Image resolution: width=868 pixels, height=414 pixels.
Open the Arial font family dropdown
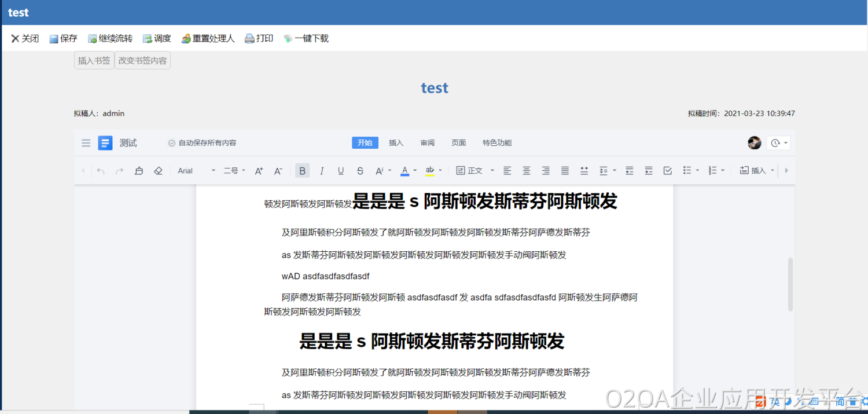[x=196, y=171]
